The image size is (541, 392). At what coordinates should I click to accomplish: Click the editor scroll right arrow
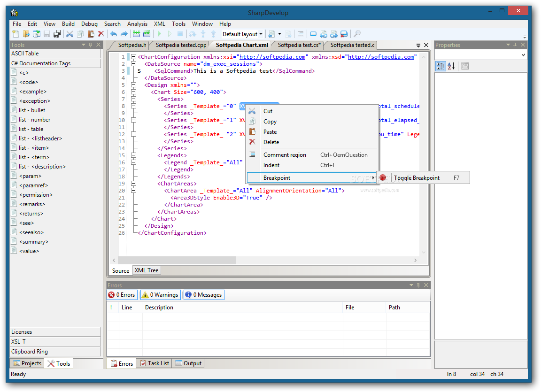(x=416, y=260)
